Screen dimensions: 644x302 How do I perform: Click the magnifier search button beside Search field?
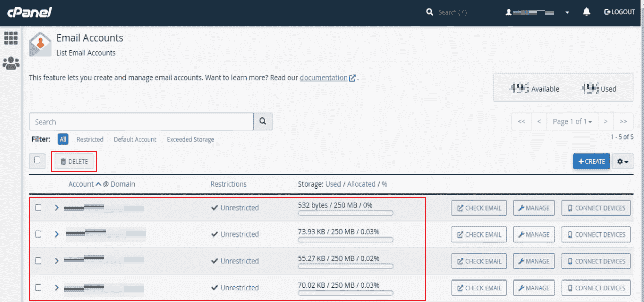click(x=263, y=121)
